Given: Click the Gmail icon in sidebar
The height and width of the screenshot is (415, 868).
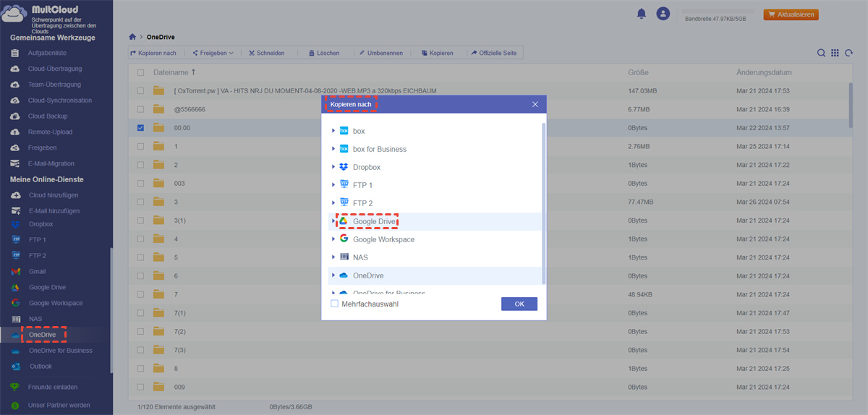Looking at the screenshot, I should pos(15,272).
